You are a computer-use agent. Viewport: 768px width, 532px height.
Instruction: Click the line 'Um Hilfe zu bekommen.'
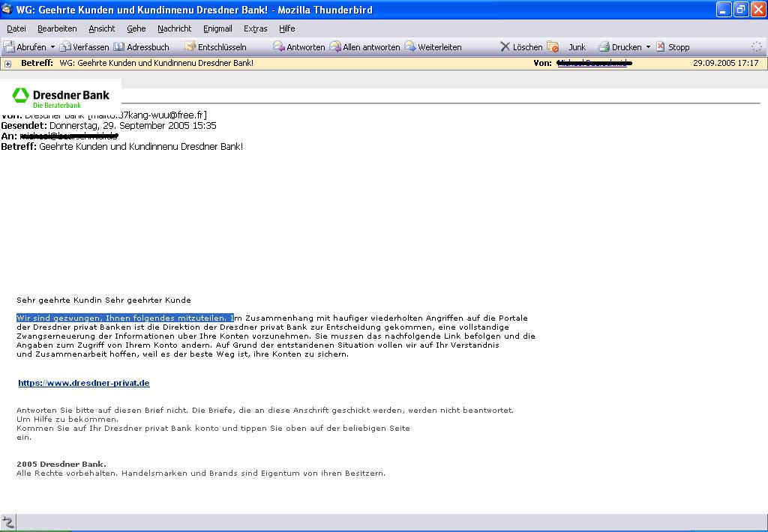(x=67, y=420)
